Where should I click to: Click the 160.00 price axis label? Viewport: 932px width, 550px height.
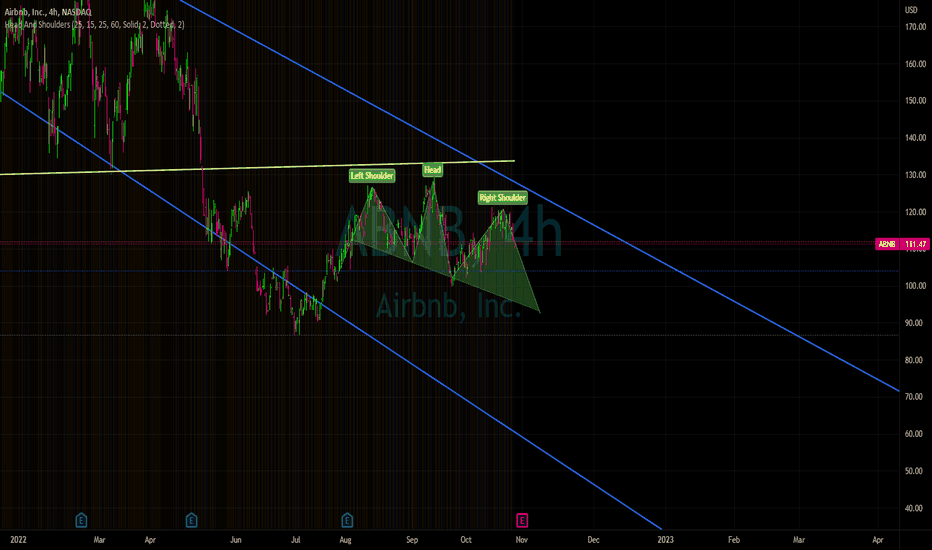point(915,64)
